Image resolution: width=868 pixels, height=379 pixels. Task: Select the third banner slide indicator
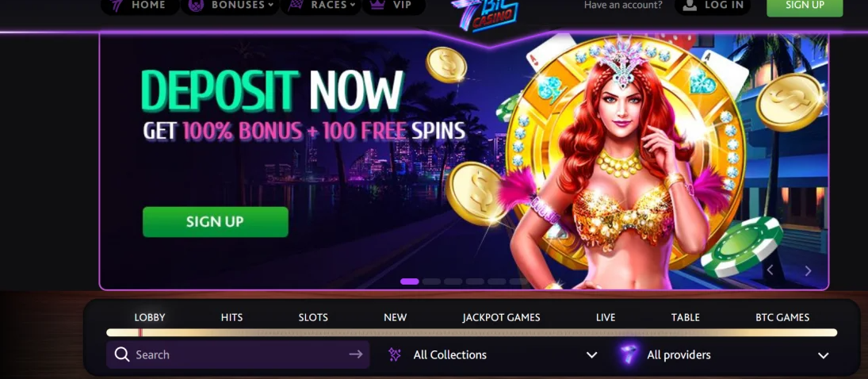click(x=453, y=281)
